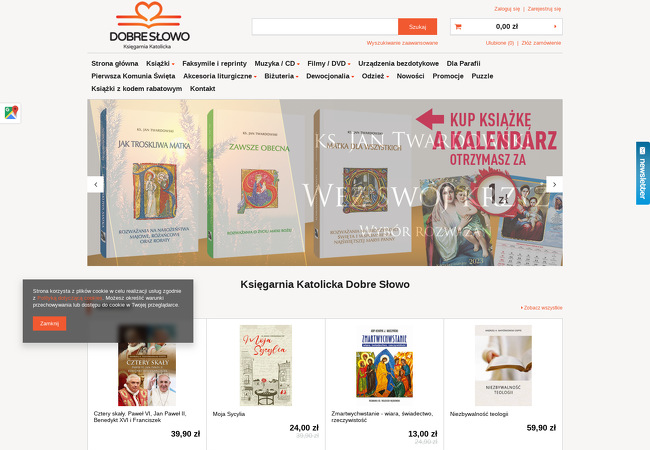
Task: Open the Promocje menu item
Action: pyautogui.click(x=448, y=76)
